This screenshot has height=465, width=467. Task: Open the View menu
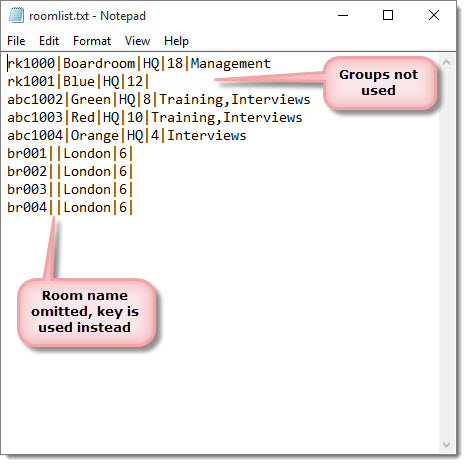[x=137, y=41]
